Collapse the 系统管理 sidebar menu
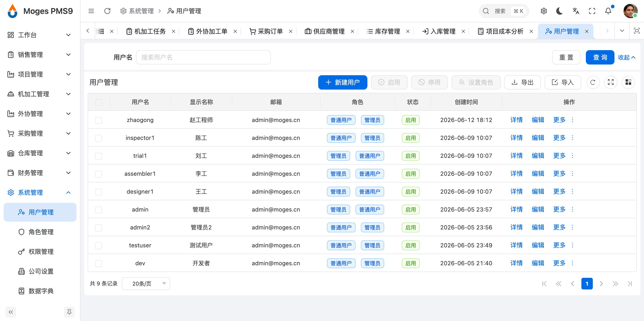Screen dimensions: 644x321 click(40, 193)
